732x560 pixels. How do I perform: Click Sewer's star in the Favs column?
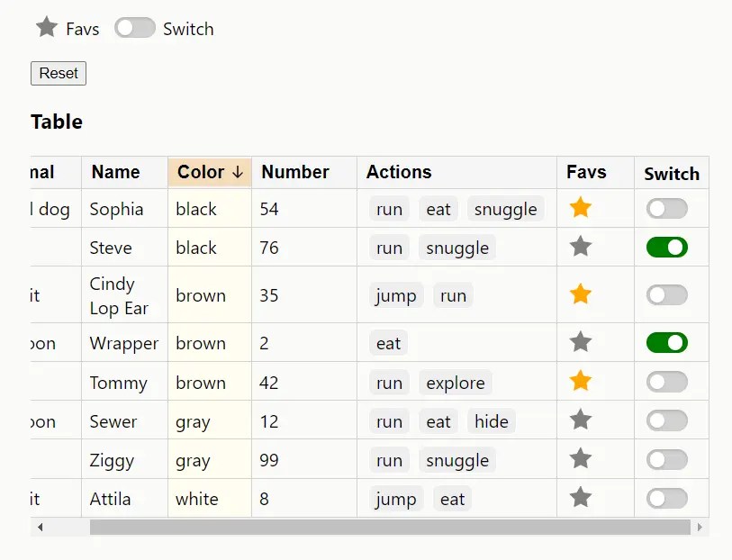pyautogui.click(x=581, y=420)
